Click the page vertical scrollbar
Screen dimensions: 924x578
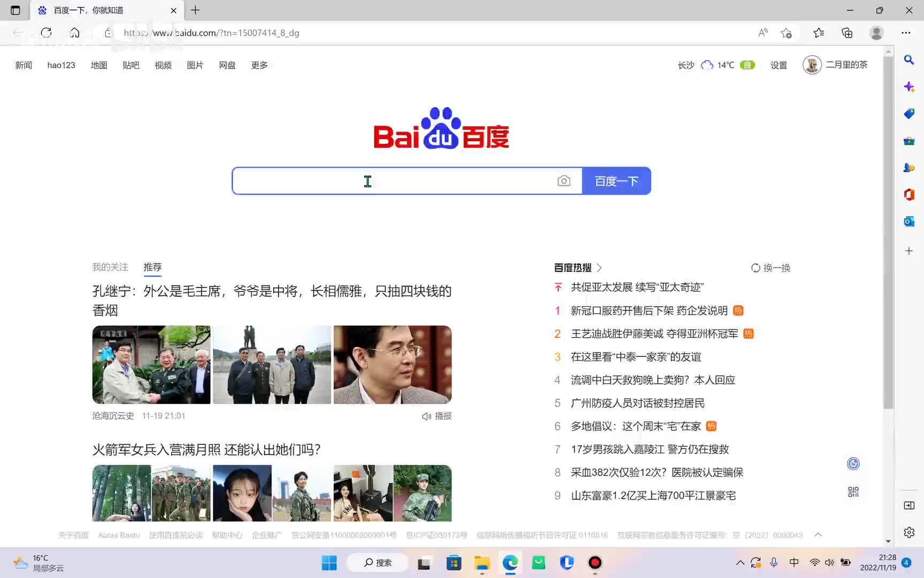pos(888,233)
